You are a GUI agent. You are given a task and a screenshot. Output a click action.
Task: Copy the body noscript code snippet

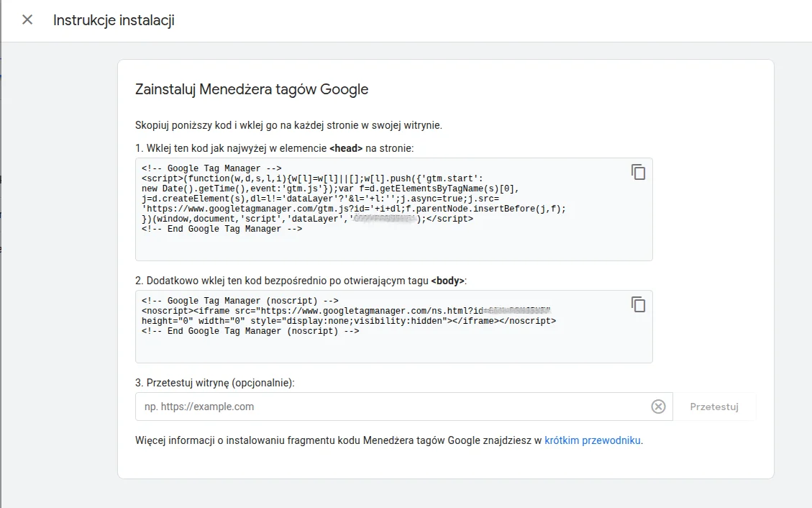[x=638, y=304]
